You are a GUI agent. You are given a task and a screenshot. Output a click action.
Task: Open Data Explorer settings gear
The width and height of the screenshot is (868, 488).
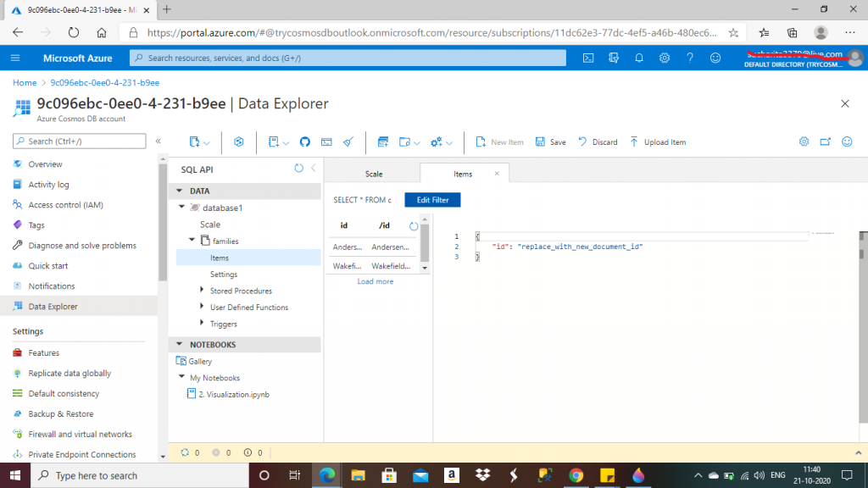804,142
